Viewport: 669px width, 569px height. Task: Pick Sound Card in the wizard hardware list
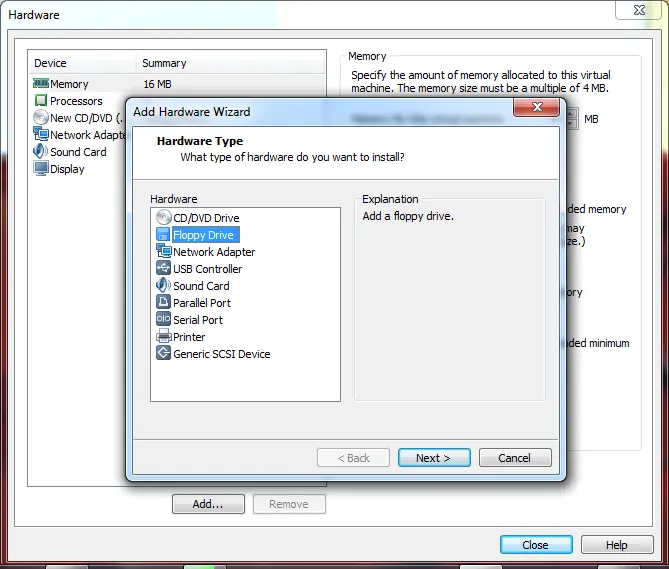tap(201, 286)
